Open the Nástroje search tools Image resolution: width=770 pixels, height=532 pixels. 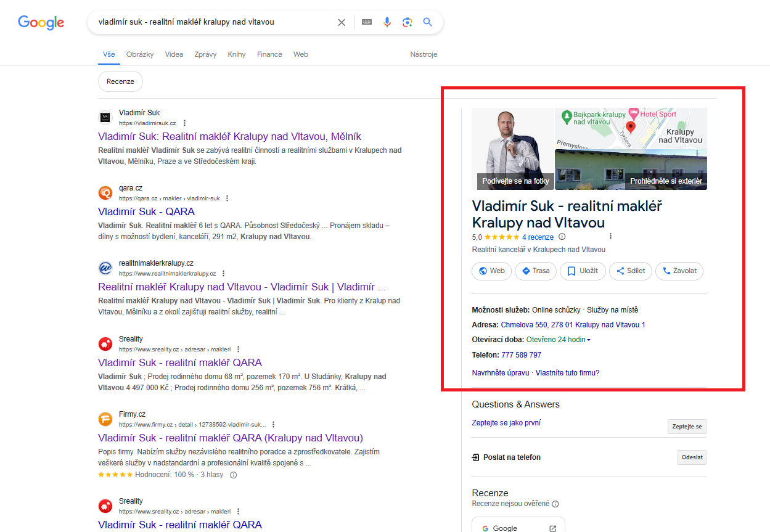click(424, 54)
